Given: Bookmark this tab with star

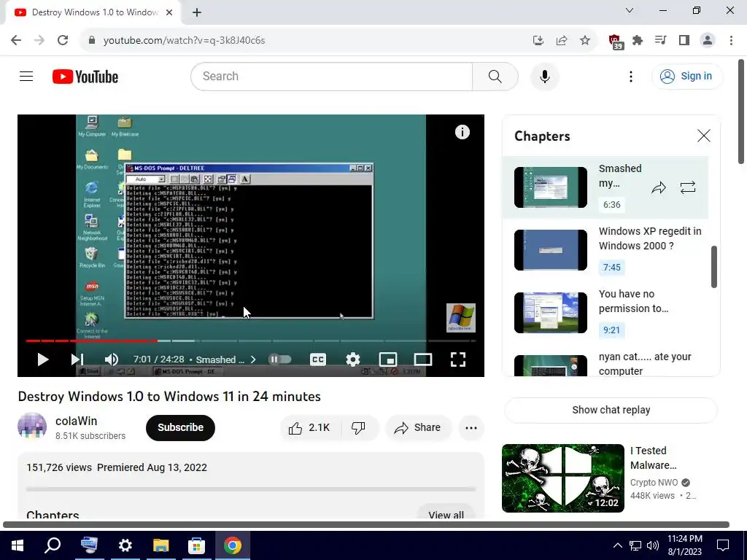Looking at the screenshot, I should (585, 41).
